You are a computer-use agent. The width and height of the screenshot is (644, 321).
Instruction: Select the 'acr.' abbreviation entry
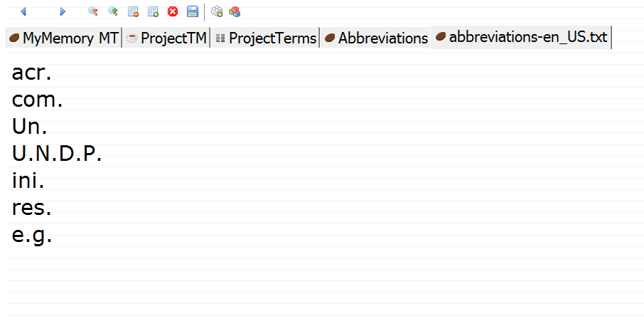tap(32, 73)
